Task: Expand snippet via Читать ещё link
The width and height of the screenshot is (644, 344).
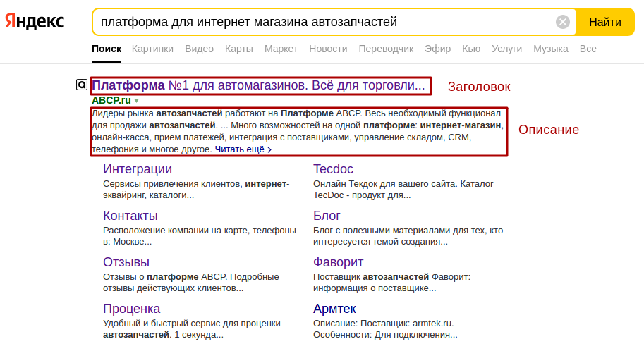Action: pos(243,149)
